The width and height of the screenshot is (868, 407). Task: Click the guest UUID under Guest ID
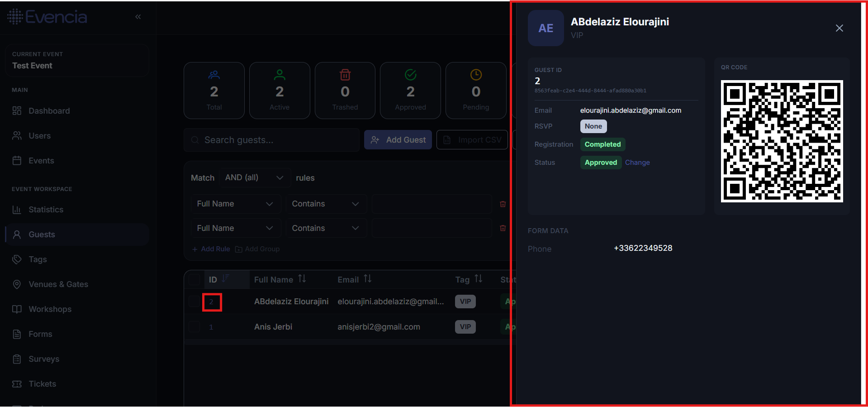click(x=590, y=91)
